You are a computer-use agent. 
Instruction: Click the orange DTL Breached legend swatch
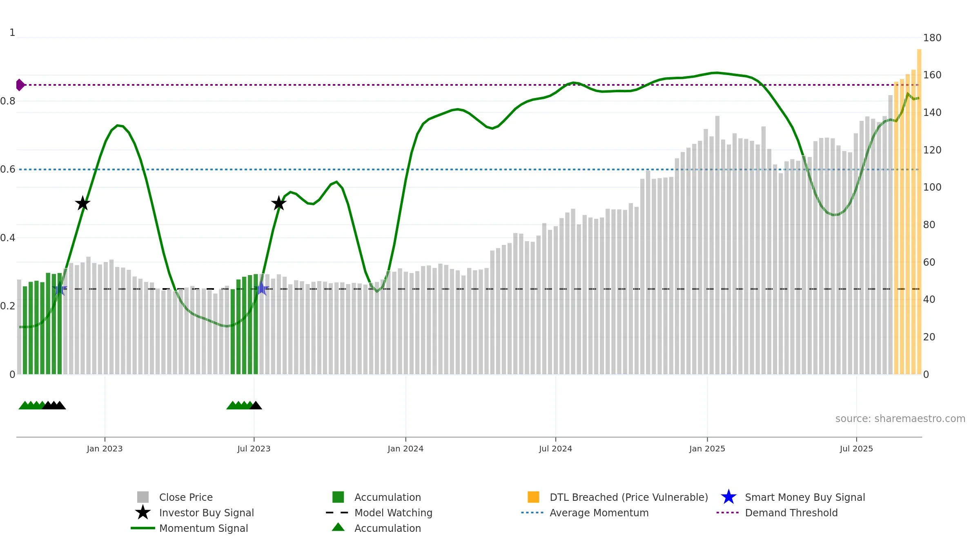[533, 497]
